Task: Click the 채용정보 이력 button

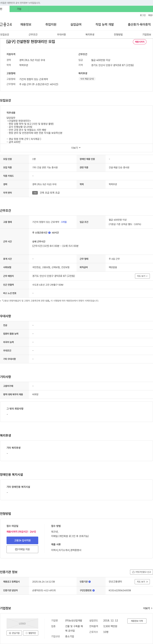Action: coord(137,621)
